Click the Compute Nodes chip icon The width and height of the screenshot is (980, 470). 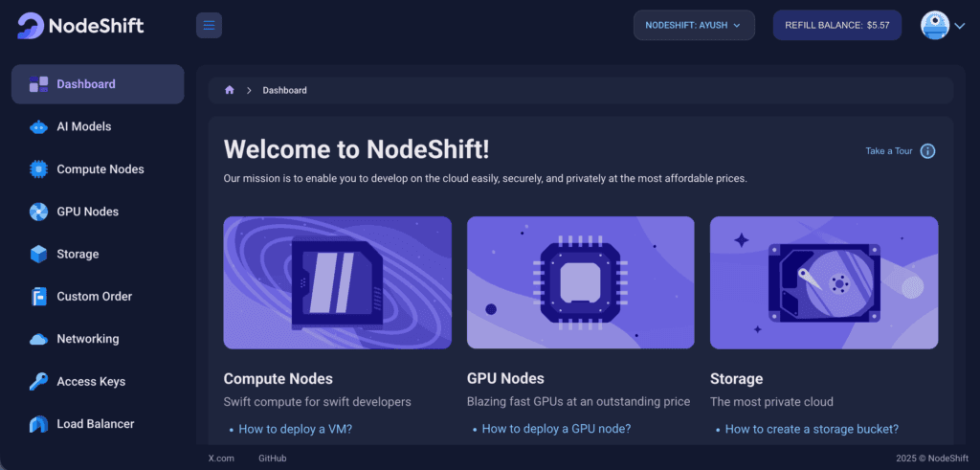point(38,169)
